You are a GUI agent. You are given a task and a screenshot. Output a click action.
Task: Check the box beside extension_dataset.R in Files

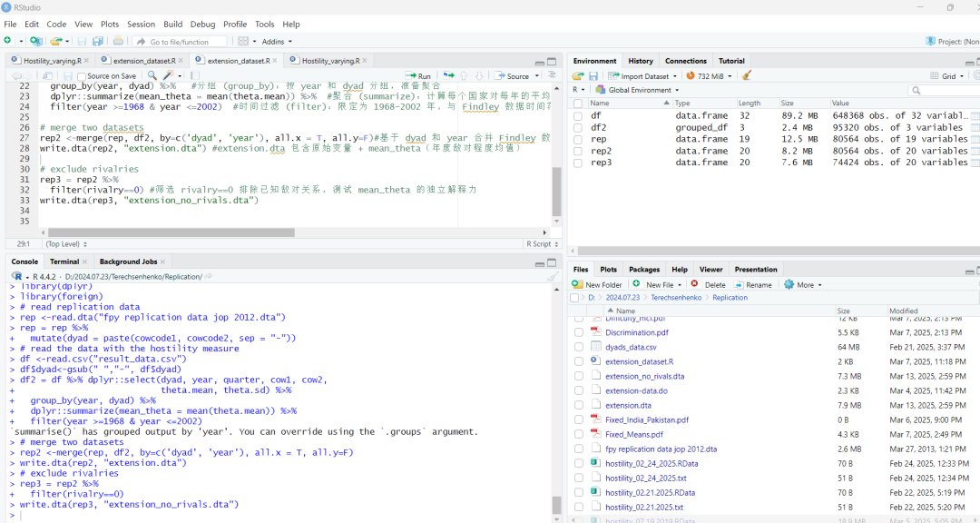click(x=579, y=361)
